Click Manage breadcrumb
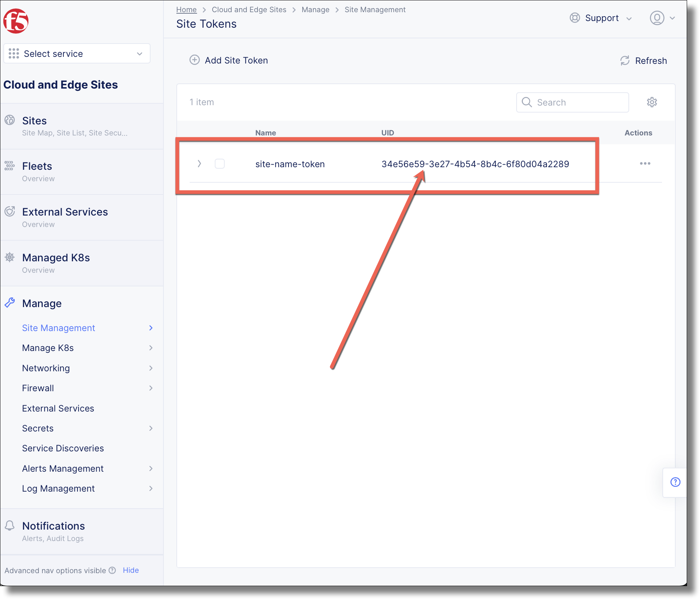Image resolution: width=700 pixels, height=599 pixels. pos(315,10)
